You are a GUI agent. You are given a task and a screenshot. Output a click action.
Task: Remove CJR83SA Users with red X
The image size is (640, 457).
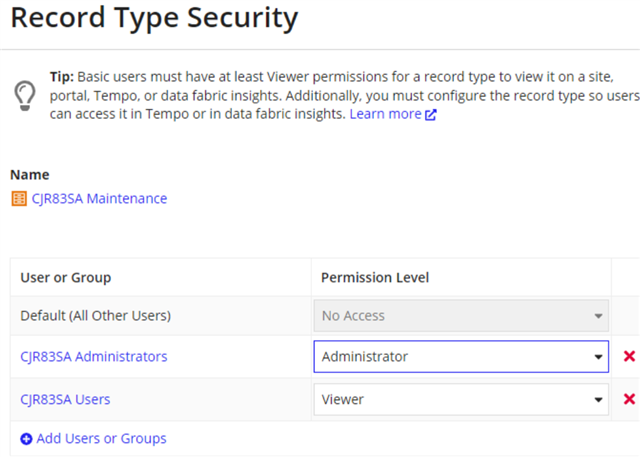(x=629, y=399)
